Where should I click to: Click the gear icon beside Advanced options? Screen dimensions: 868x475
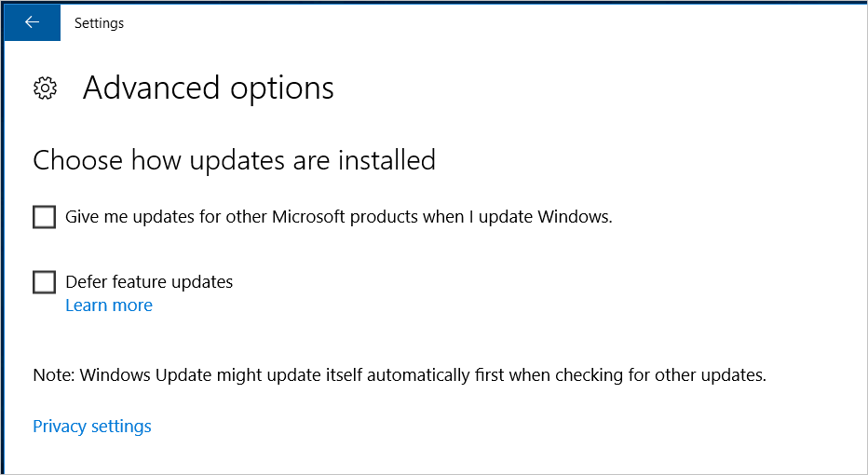tap(45, 88)
